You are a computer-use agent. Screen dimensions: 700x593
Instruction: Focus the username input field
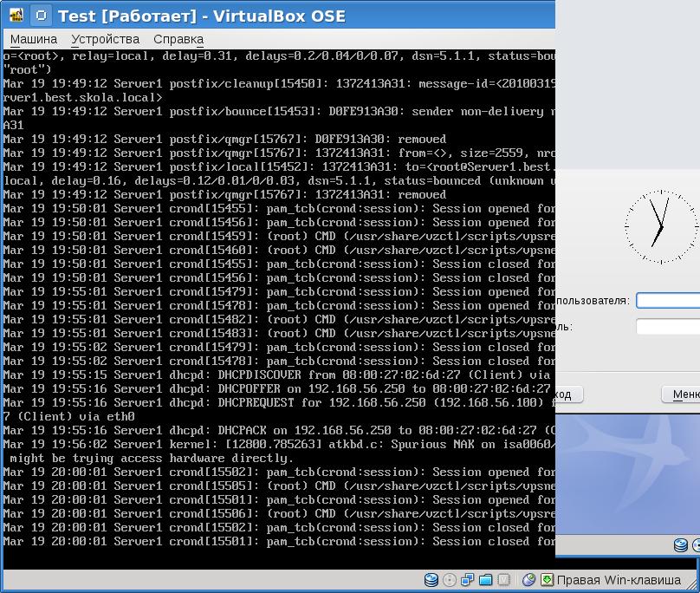point(668,301)
